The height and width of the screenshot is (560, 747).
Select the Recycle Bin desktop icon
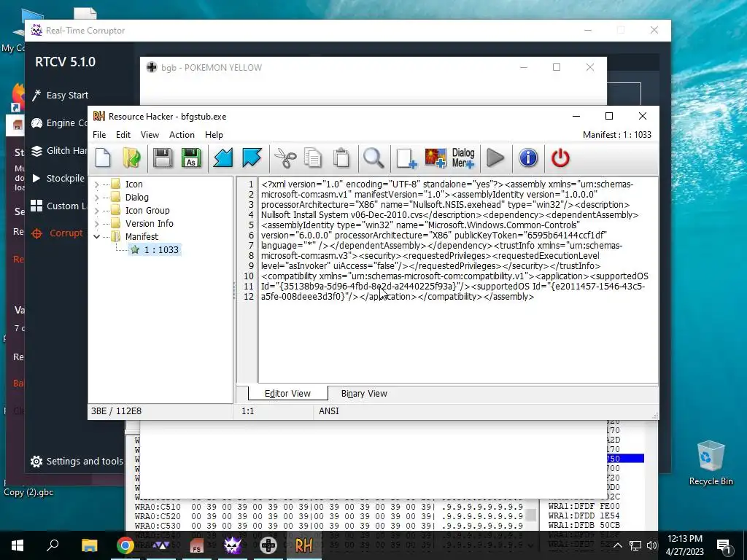point(711,463)
